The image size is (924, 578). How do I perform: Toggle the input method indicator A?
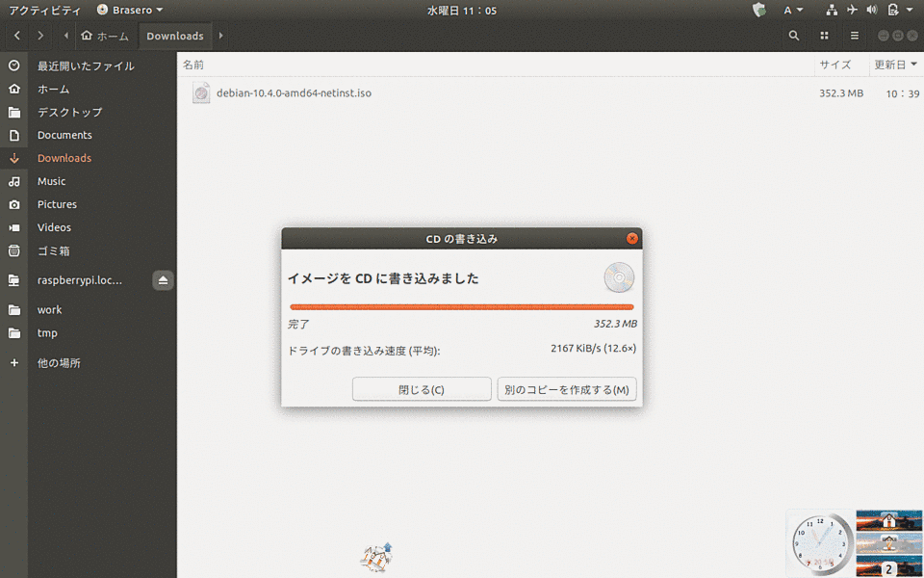[x=789, y=11]
